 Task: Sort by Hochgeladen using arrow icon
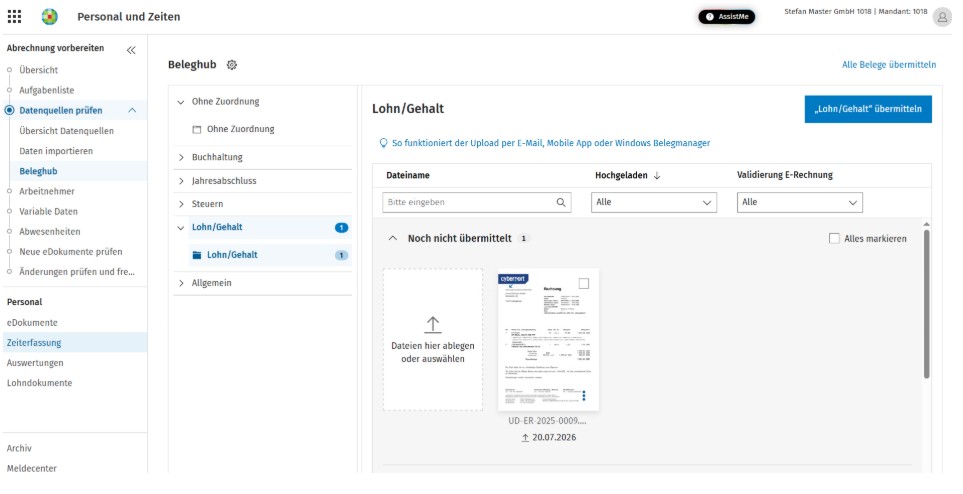tap(657, 176)
